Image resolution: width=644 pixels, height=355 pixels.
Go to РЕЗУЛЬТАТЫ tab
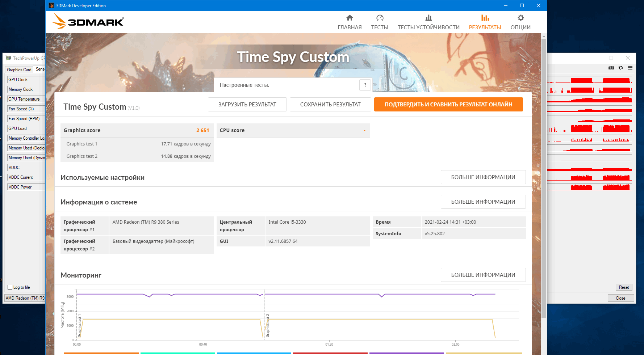pyautogui.click(x=485, y=28)
